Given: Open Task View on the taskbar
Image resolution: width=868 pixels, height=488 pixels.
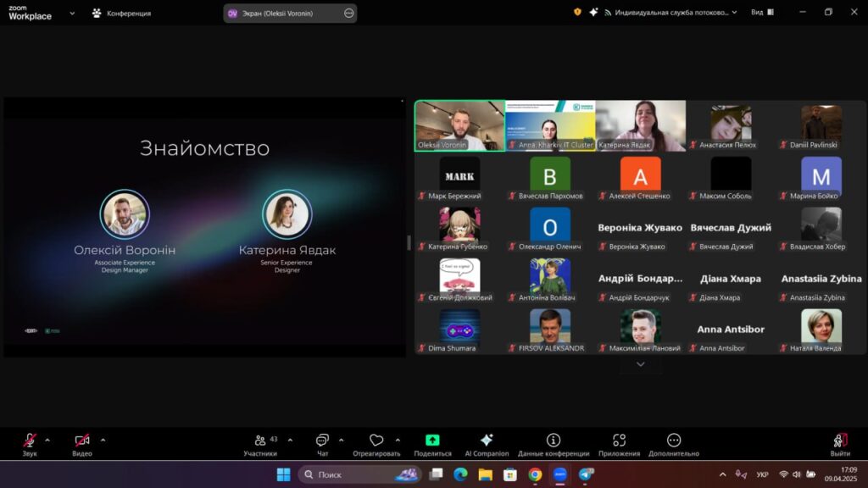Looking at the screenshot, I should (x=437, y=474).
